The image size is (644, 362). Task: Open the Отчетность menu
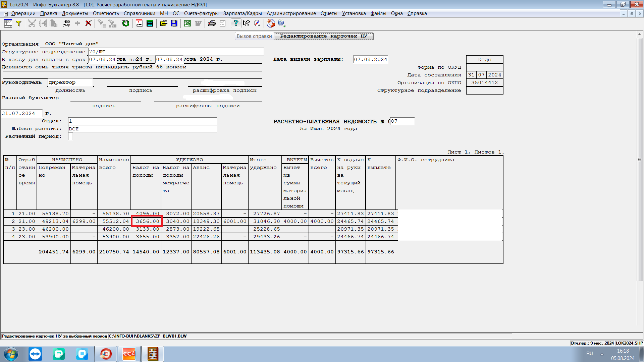point(106,13)
